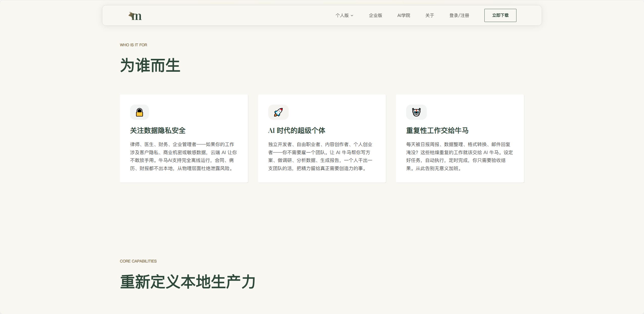Open the 关于 page

pyautogui.click(x=430, y=15)
